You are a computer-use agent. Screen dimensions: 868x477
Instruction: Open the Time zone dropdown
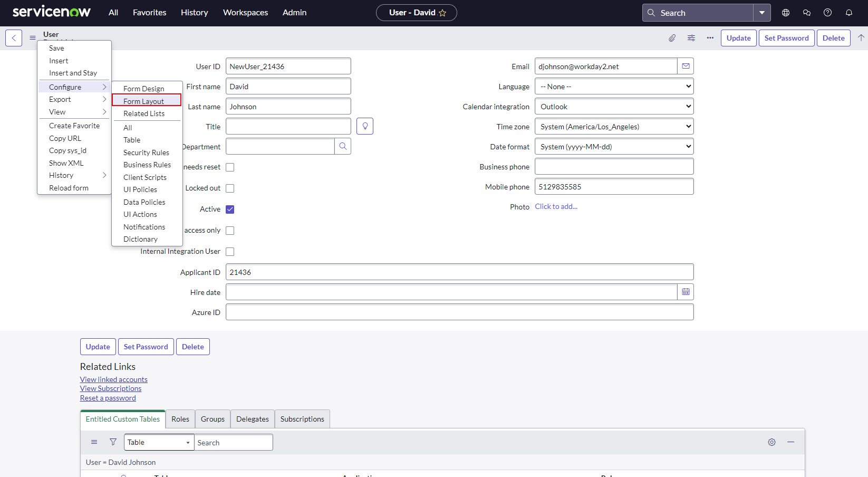614,127
